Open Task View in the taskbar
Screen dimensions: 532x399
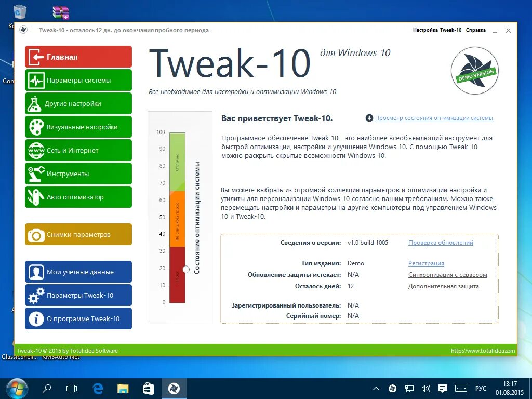coord(72,389)
